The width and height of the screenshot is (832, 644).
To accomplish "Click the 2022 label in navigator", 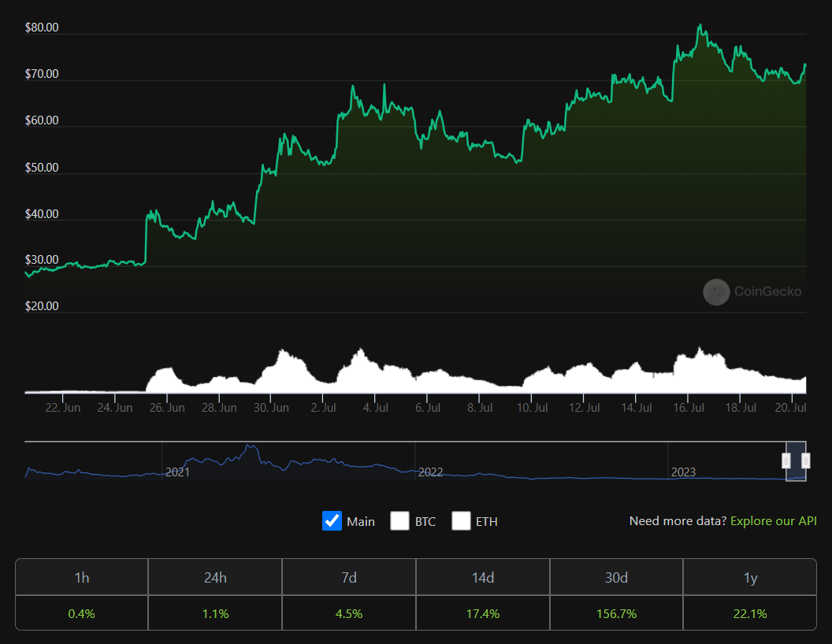I will click(x=430, y=472).
